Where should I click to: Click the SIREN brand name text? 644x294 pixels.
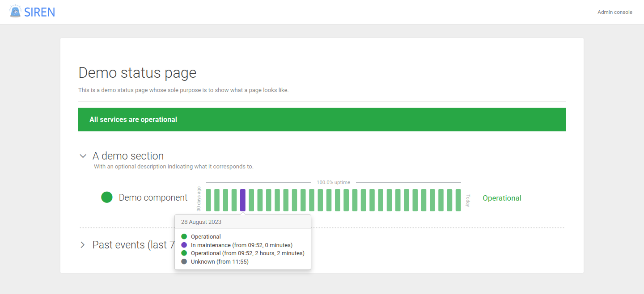click(40, 12)
